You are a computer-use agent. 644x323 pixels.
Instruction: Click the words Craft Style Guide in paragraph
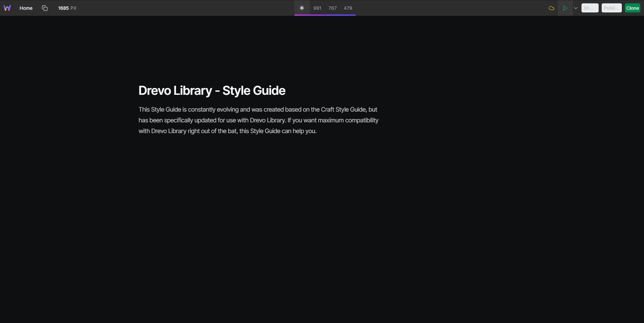pos(343,110)
